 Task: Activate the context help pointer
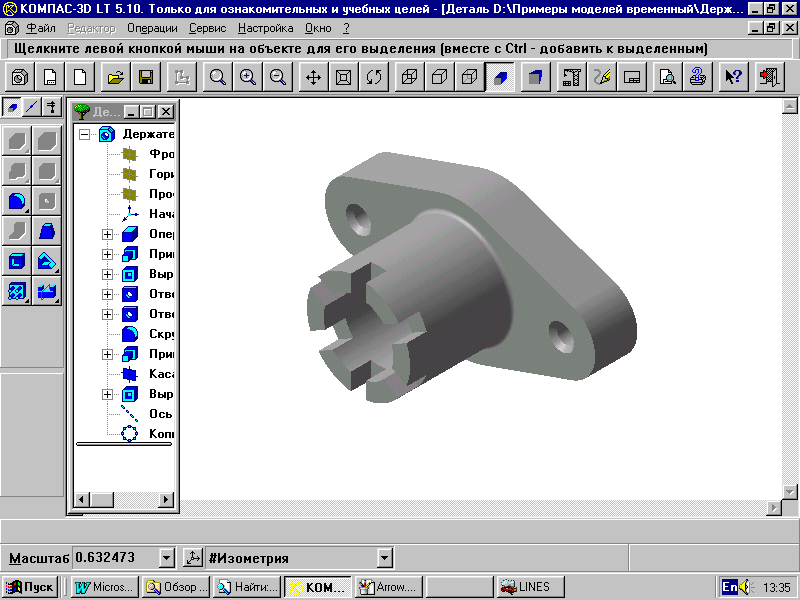(x=733, y=77)
